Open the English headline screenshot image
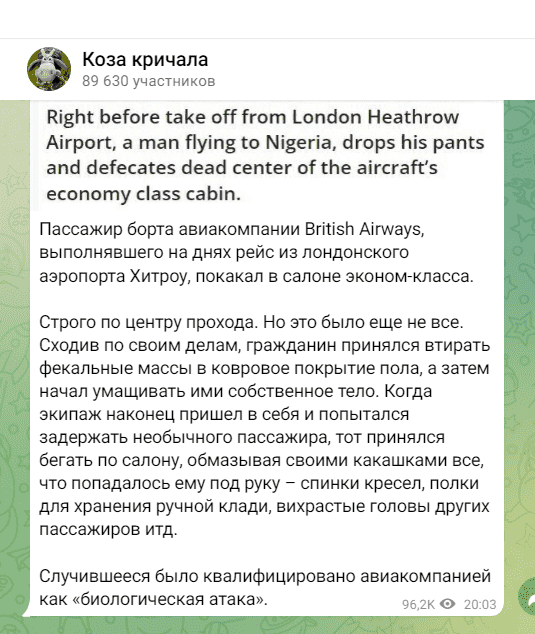 pos(267,155)
